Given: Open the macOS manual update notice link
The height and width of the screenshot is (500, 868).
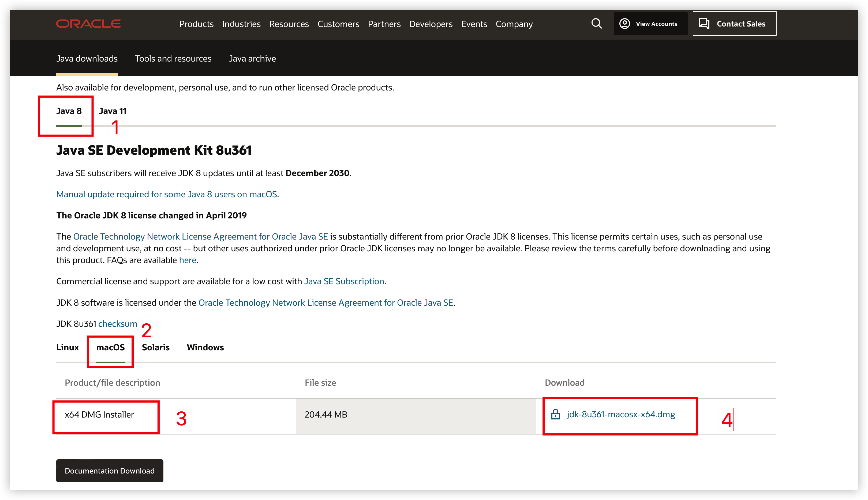Looking at the screenshot, I should click(167, 194).
